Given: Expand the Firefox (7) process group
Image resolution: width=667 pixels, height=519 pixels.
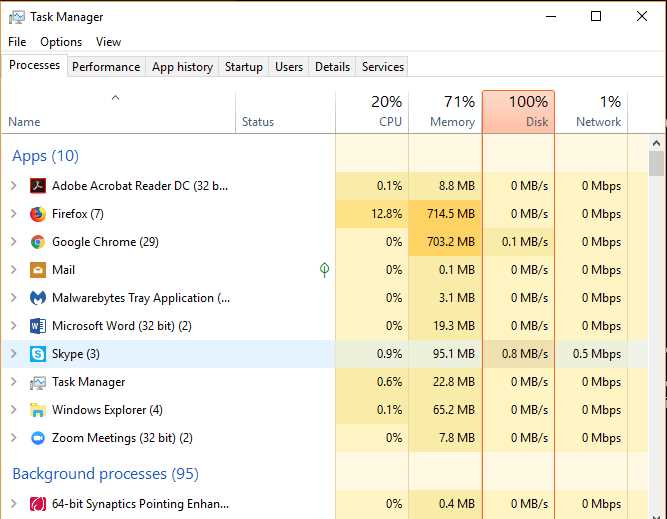Looking at the screenshot, I should (14, 214).
